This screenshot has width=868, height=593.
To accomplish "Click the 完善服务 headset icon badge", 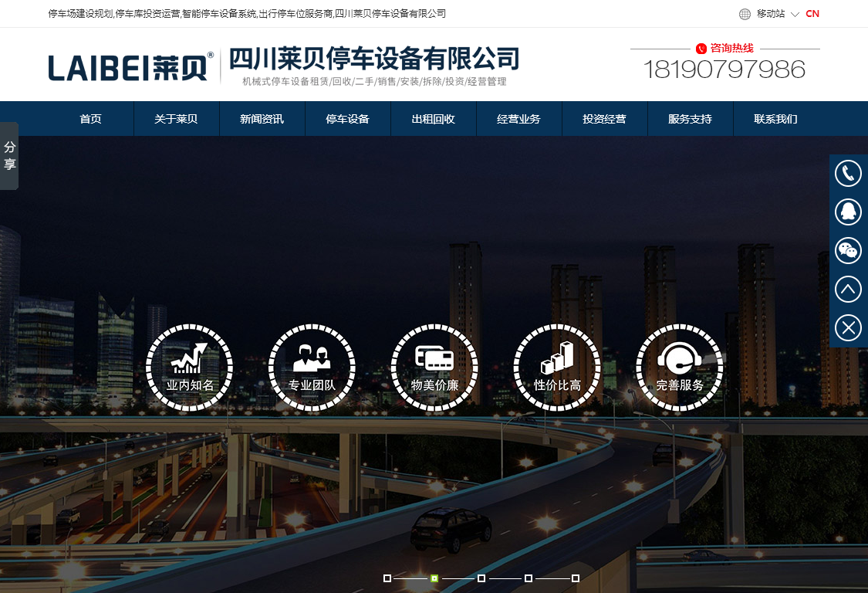I will point(679,368).
